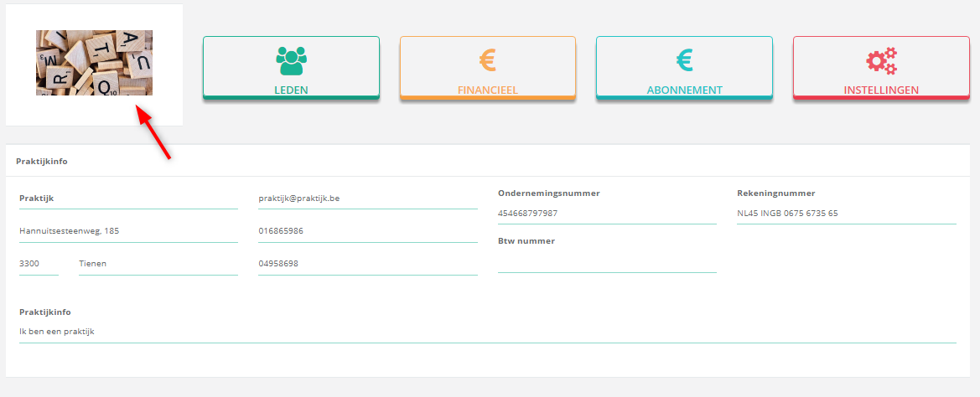Screen dimensions: 980x397
Task: Click the red gears Instellingen icon
Action: click(x=881, y=61)
